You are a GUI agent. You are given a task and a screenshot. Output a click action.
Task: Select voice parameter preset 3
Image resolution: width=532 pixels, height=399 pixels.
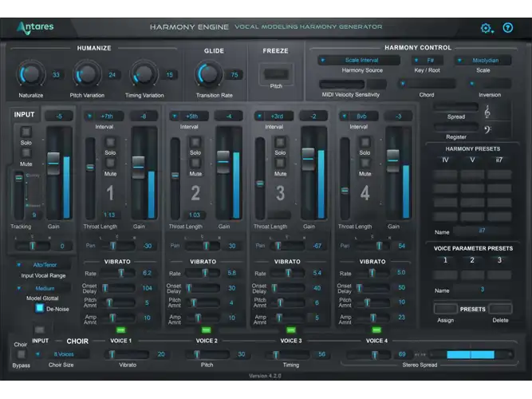pos(499,275)
